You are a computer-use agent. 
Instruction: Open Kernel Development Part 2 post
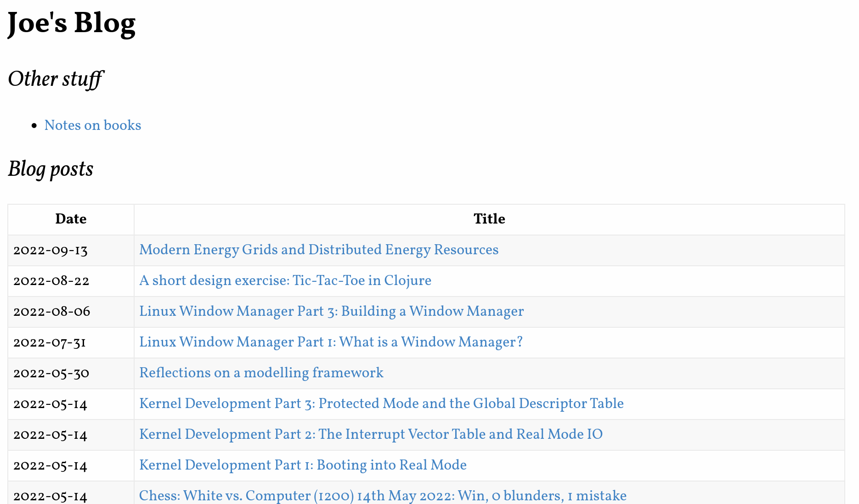click(371, 434)
